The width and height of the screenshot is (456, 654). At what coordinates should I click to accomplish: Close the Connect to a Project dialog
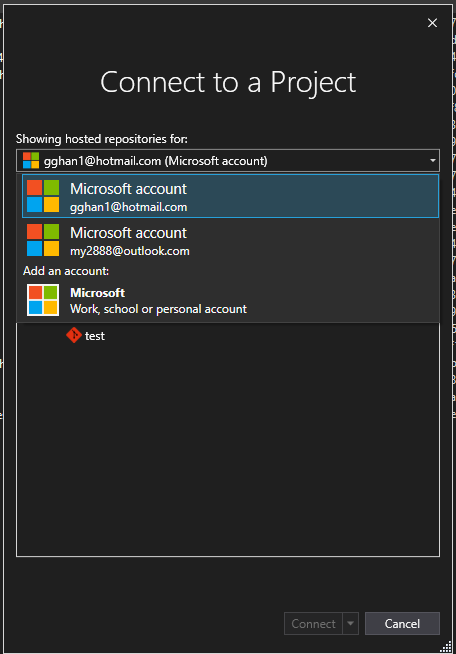[432, 23]
